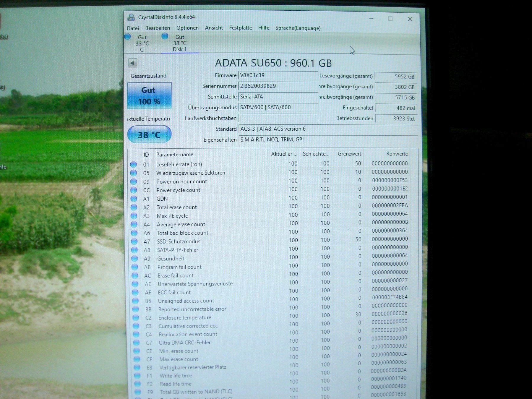The image size is (532, 399).
Task: Click status icon of Program fail count row
Action: click(134, 267)
